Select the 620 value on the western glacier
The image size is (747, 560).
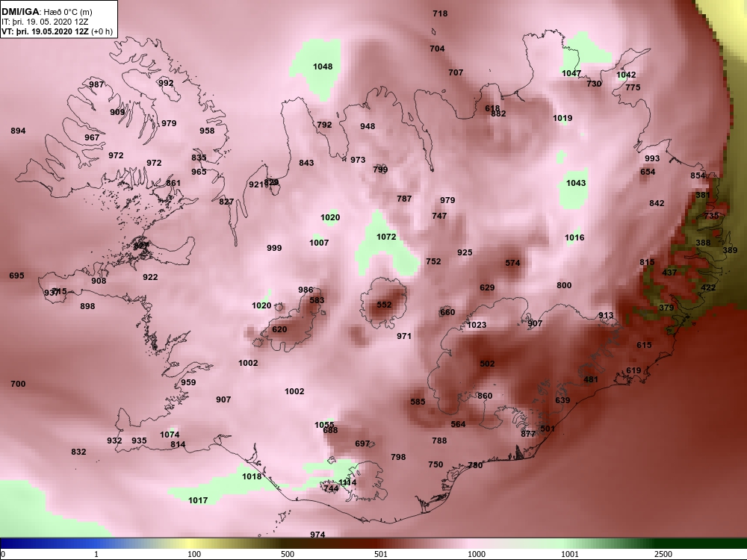point(279,329)
